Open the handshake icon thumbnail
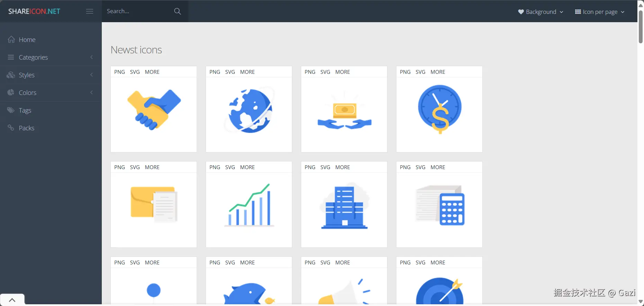Image resolution: width=644 pixels, height=306 pixels. tap(154, 110)
